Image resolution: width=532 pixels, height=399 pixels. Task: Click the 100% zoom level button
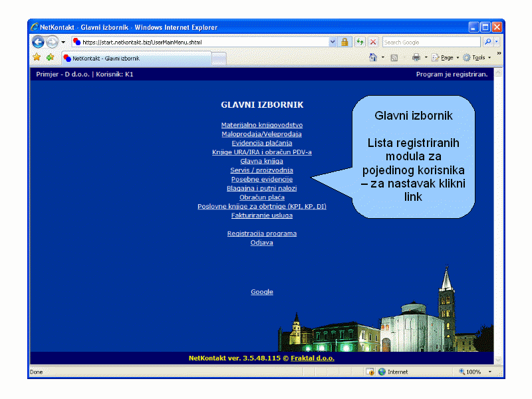pos(470,372)
